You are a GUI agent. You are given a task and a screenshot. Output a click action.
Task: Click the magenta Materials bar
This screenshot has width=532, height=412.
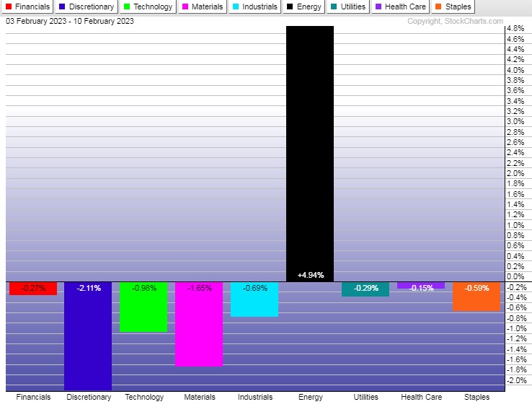pos(199,324)
